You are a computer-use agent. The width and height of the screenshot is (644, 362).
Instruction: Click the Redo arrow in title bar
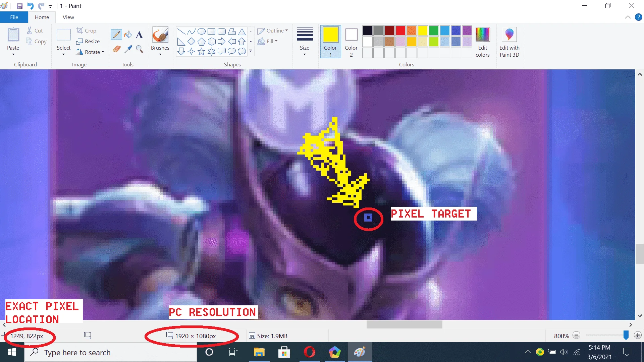(x=41, y=6)
